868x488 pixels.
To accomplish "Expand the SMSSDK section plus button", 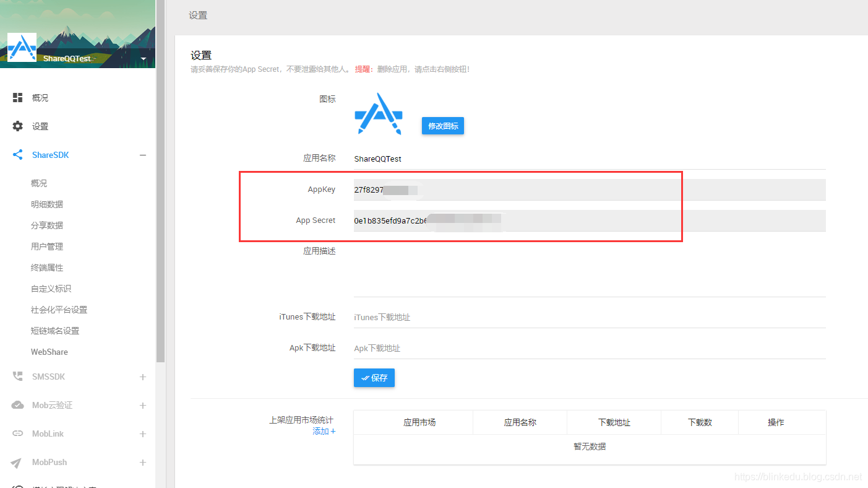I will pyautogui.click(x=143, y=377).
